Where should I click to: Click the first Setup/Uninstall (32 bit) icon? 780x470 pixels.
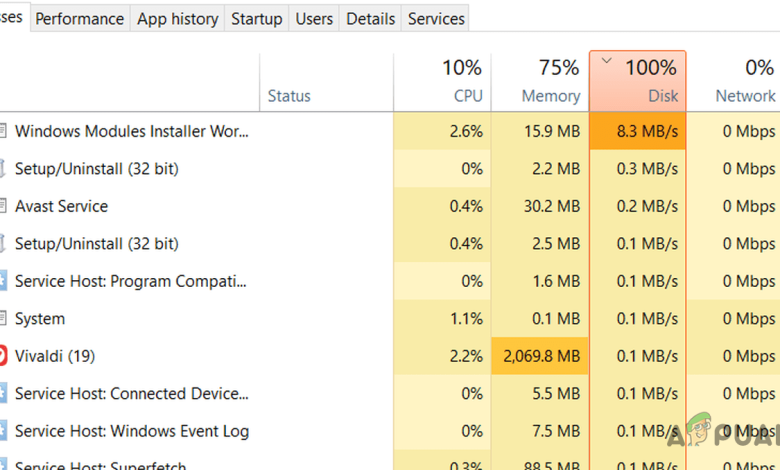[3, 169]
